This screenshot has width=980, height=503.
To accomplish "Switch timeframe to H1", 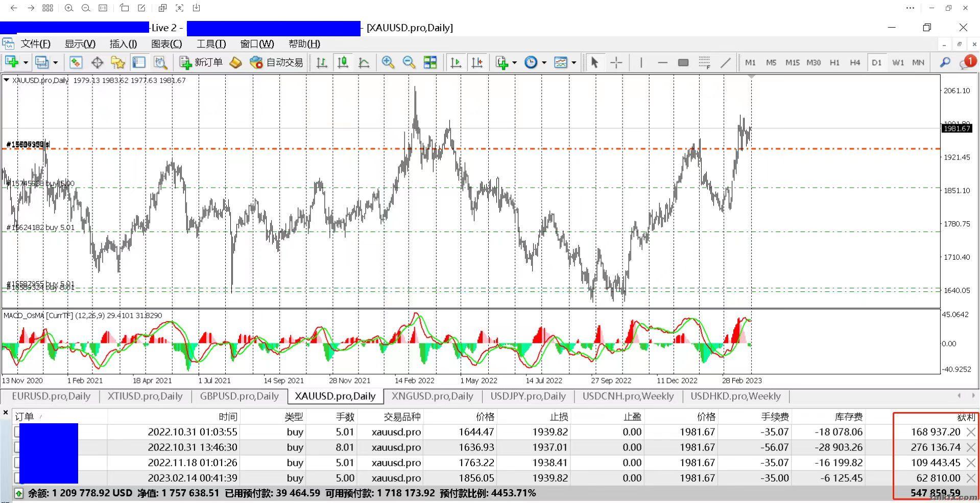I will [x=834, y=62].
